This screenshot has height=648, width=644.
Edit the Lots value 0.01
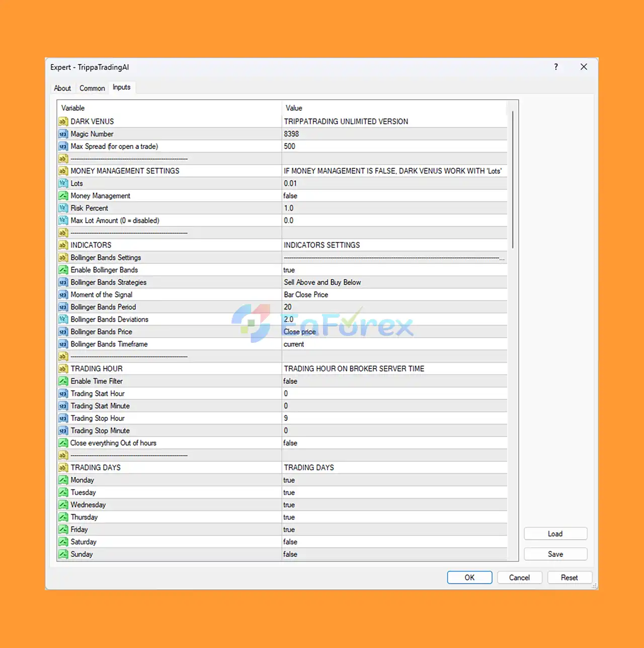click(394, 183)
